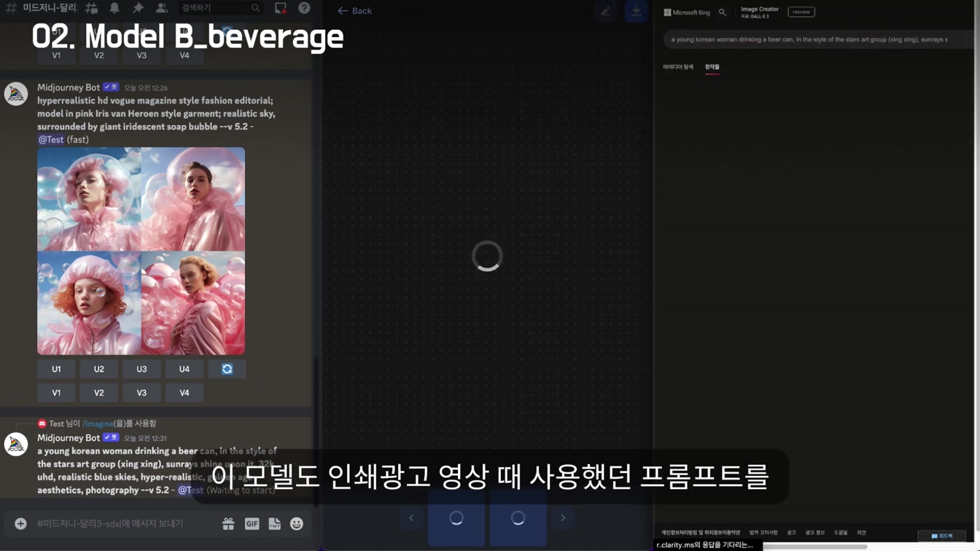Viewport: 980px width, 551px height.
Task: Click the edit pencil icon
Action: tap(605, 11)
